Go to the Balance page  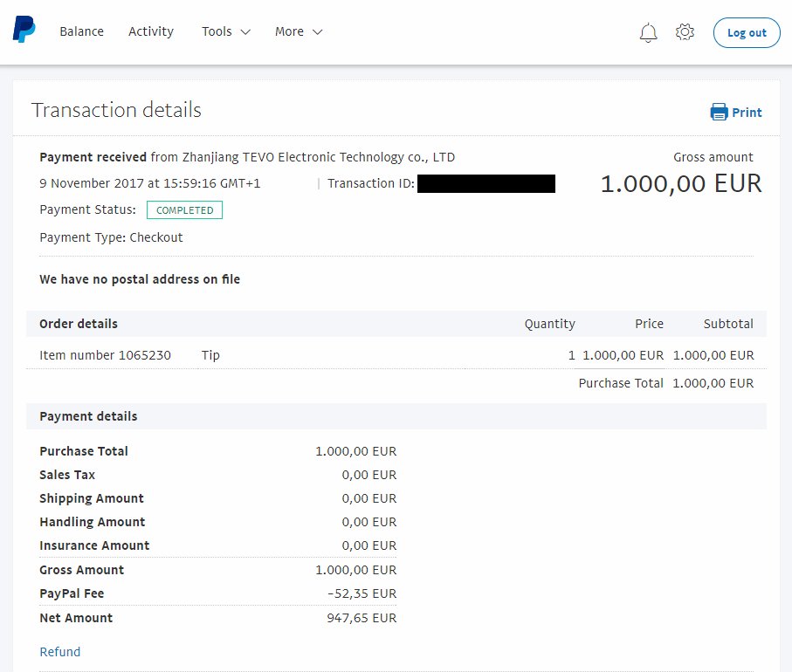tap(82, 31)
